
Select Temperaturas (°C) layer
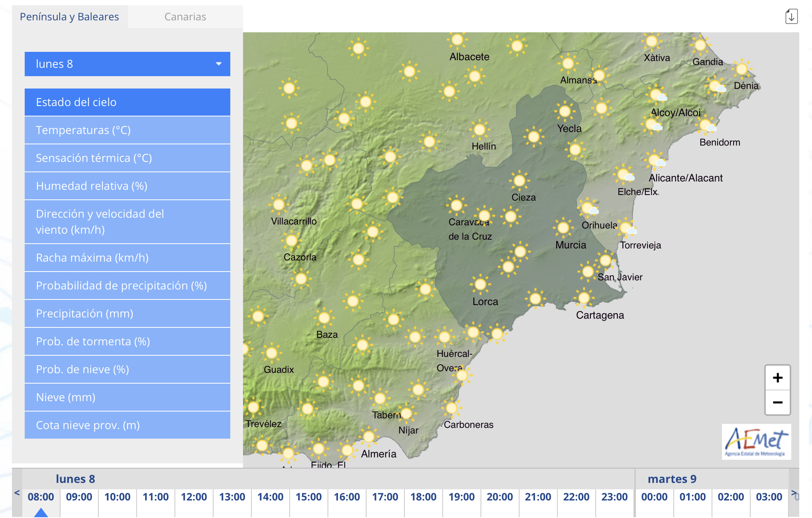[127, 130]
